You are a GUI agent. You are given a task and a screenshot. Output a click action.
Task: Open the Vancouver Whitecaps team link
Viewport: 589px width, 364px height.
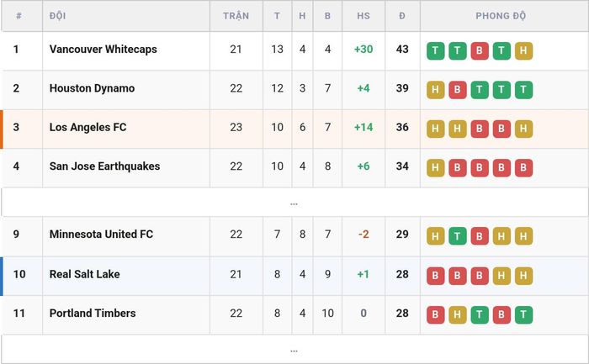point(103,49)
